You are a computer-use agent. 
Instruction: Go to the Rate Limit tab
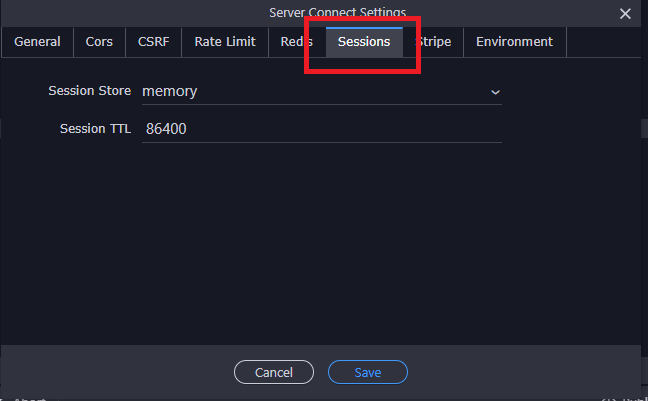225,42
